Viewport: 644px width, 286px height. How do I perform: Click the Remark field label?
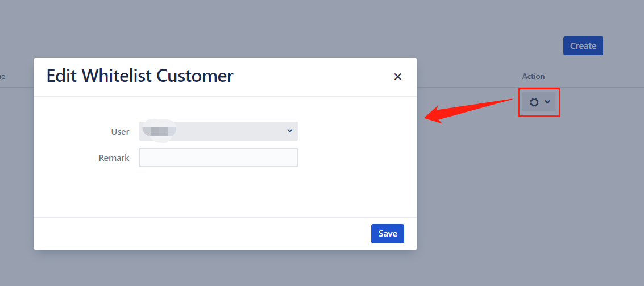click(114, 158)
